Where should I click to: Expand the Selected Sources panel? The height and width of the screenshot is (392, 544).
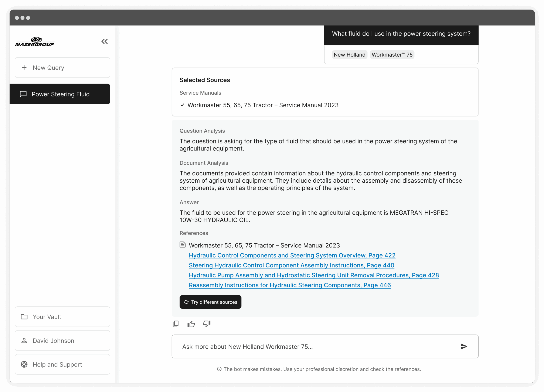pos(205,80)
